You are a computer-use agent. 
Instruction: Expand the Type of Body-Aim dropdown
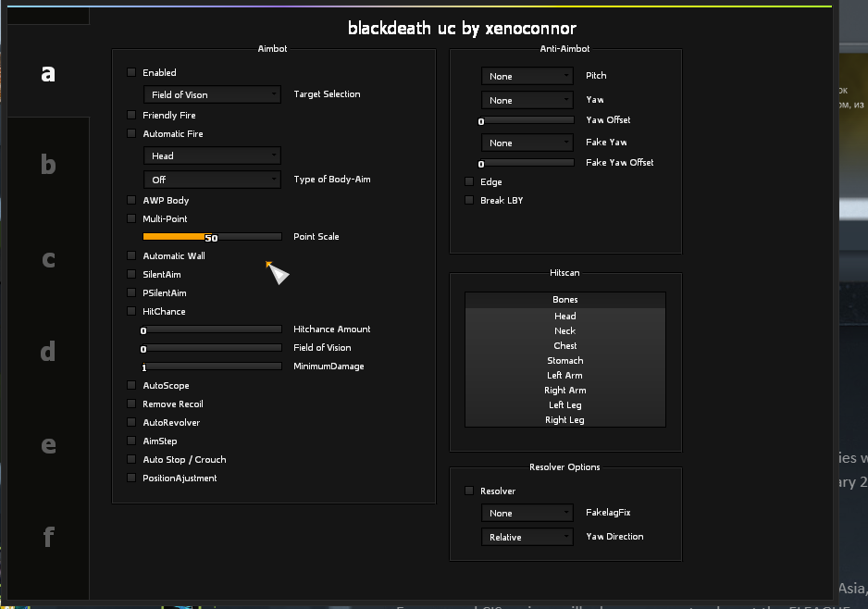212,180
